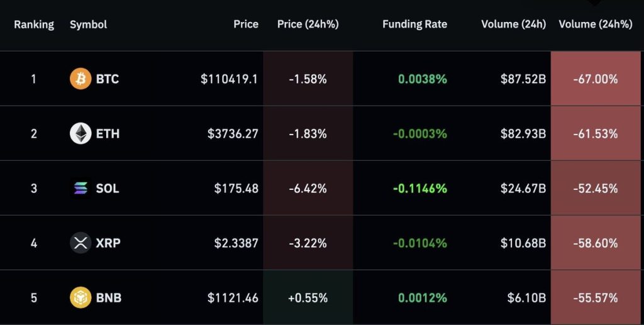
Task: Sort by Price (24h%) column header
Action: point(308,24)
